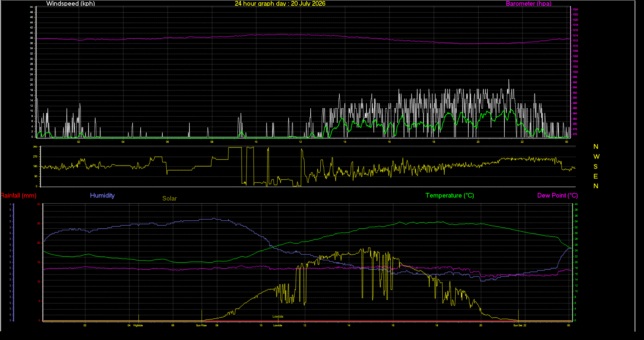Click the 'Solar' legend label

pos(169,199)
